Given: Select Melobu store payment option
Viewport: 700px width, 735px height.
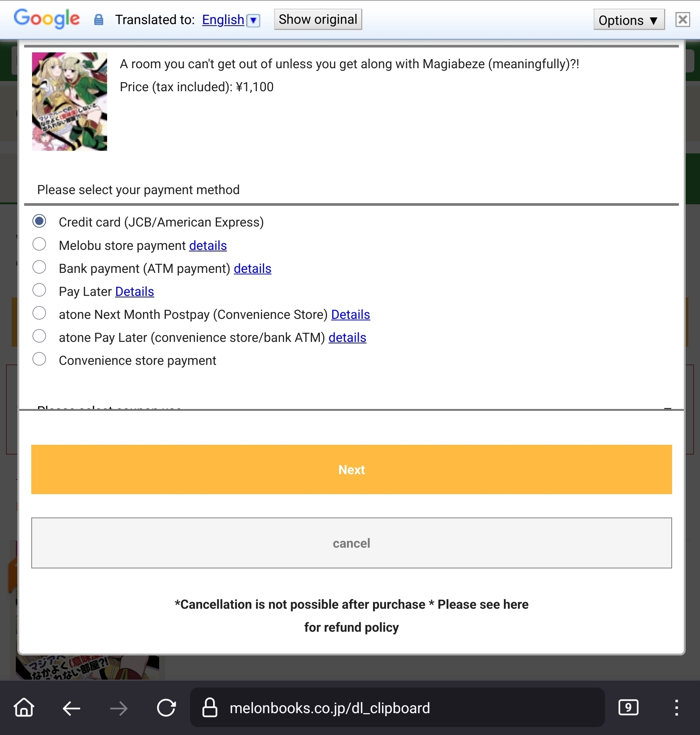Looking at the screenshot, I should tap(39, 244).
